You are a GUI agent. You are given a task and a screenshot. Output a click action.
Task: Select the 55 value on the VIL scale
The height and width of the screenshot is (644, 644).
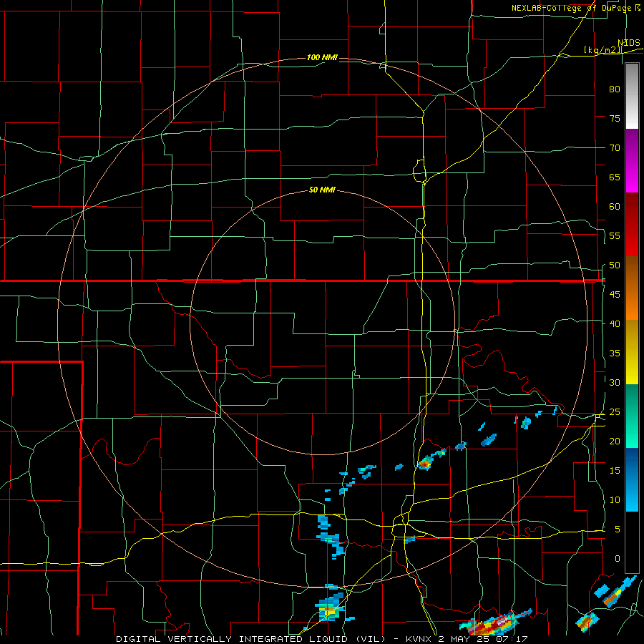point(615,235)
